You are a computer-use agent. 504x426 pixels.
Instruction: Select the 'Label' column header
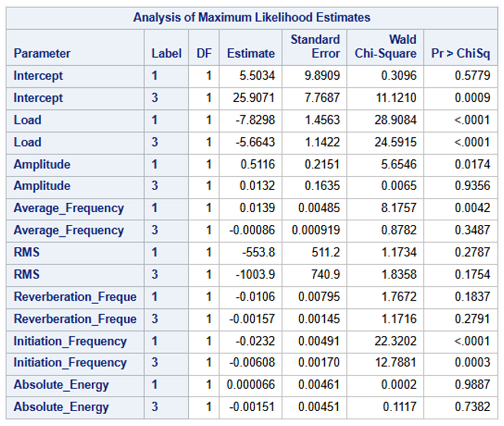[166, 53]
